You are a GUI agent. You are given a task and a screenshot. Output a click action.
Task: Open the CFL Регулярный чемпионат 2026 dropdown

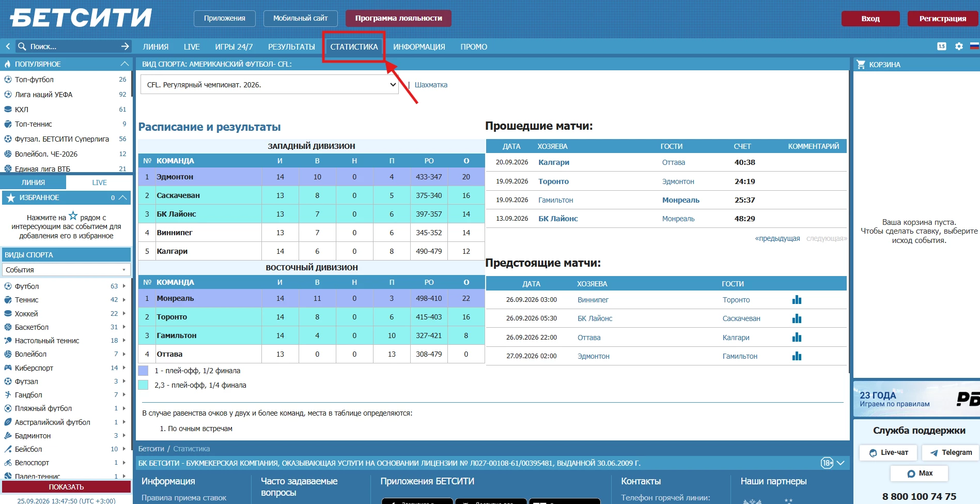point(270,85)
